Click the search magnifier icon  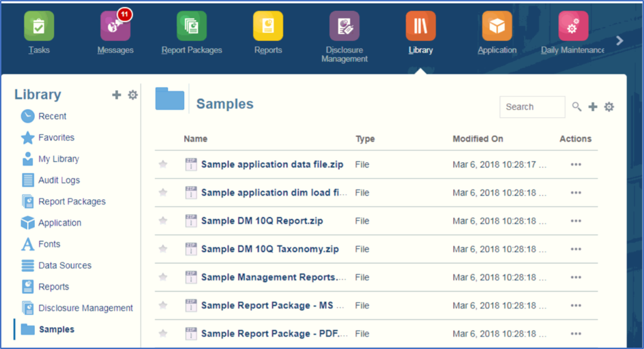(577, 107)
